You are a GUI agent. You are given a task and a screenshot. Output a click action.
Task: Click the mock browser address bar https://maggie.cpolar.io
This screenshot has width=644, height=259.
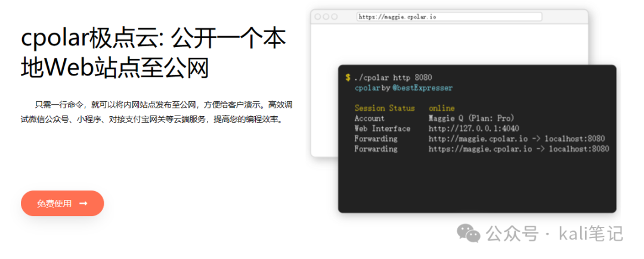450,17
